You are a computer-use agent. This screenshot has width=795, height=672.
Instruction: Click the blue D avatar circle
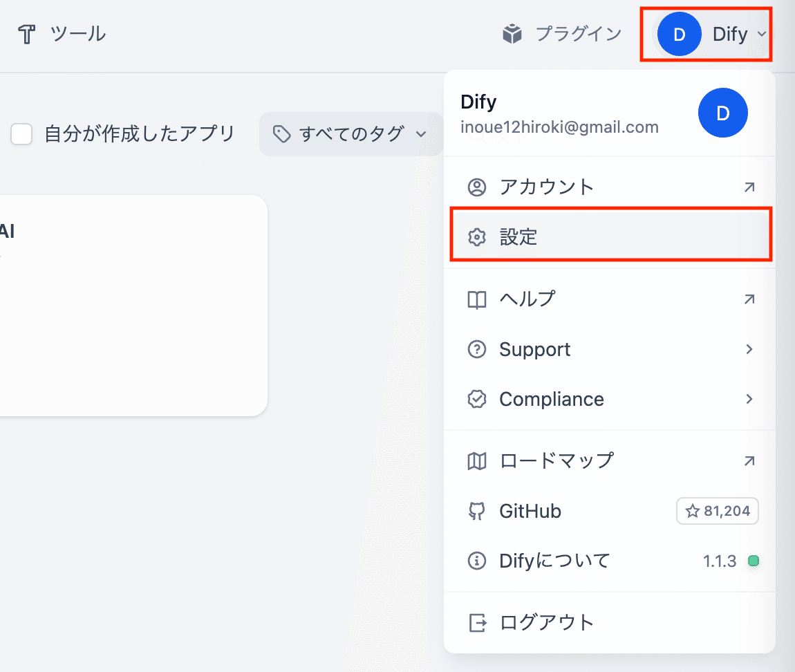pyautogui.click(x=679, y=33)
